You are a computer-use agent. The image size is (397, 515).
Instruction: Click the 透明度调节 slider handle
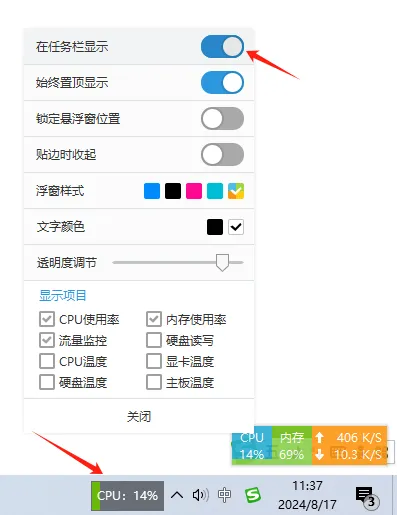pos(222,263)
